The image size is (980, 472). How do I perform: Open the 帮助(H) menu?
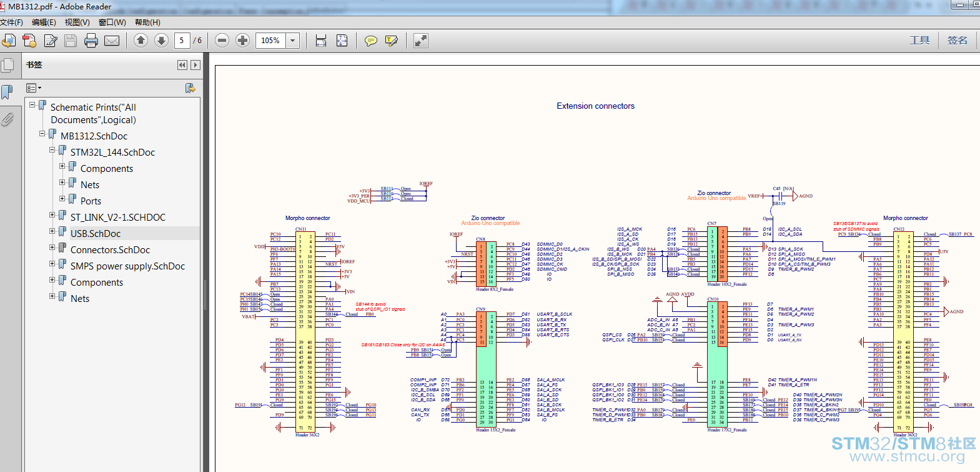[x=147, y=23]
